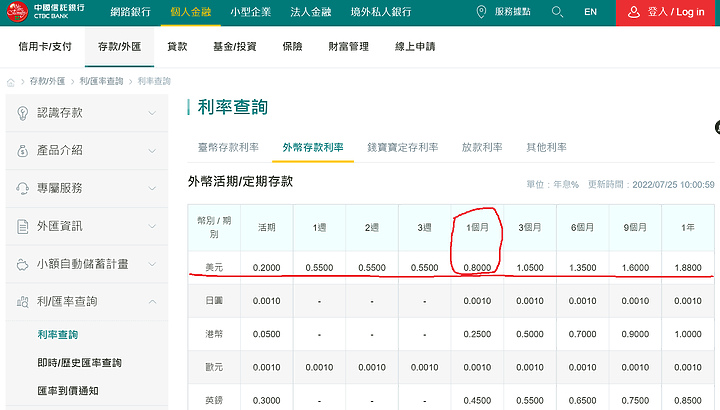This screenshot has height=410, width=720.
Task: Expand the 專屬服務 sidebar section chevron
Action: pos(152,188)
